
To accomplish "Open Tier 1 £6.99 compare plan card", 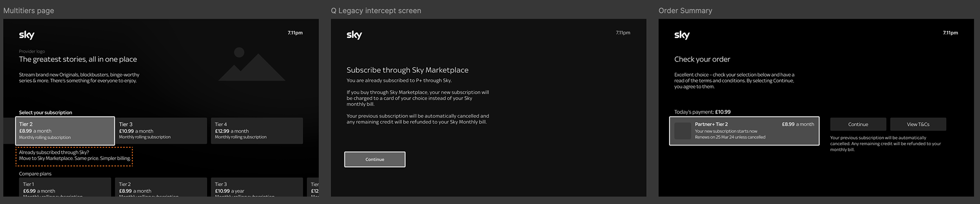I will click(65, 187).
